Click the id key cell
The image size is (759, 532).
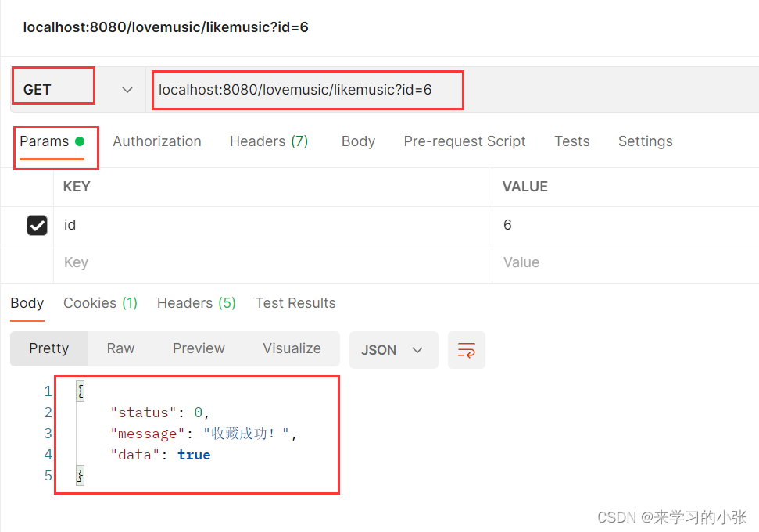(x=273, y=225)
